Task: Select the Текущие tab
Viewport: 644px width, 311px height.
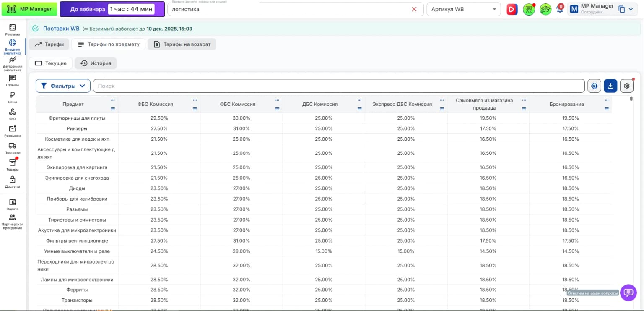Action: pyautogui.click(x=51, y=63)
